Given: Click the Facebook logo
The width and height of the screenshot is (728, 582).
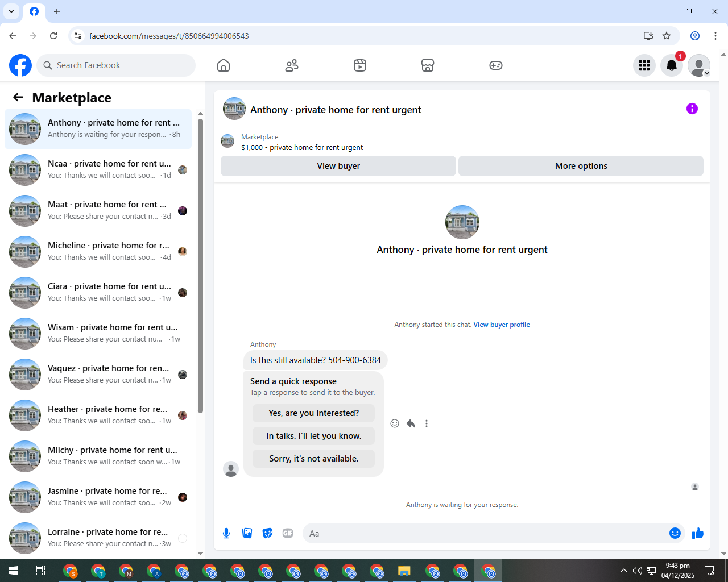Looking at the screenshot, I should pos(20,65).
